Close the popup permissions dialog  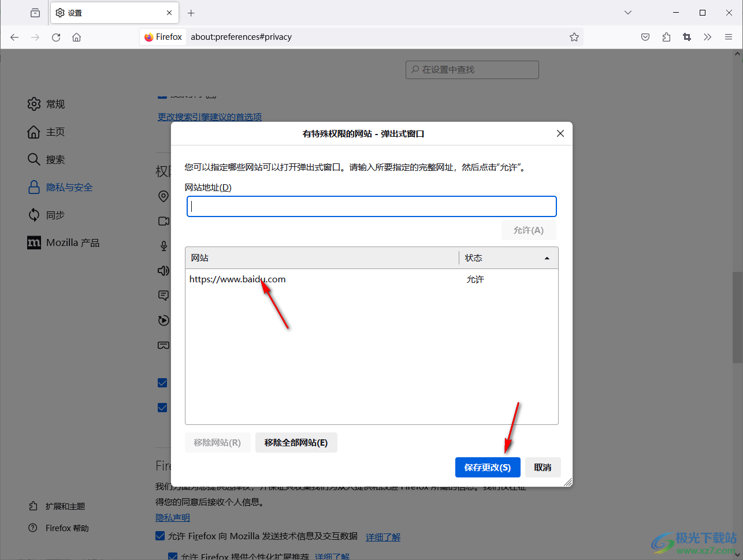coord(560,133)
